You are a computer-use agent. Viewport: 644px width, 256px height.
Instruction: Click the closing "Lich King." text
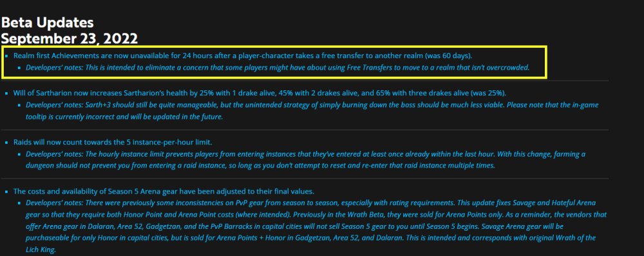tap(41, 250)
